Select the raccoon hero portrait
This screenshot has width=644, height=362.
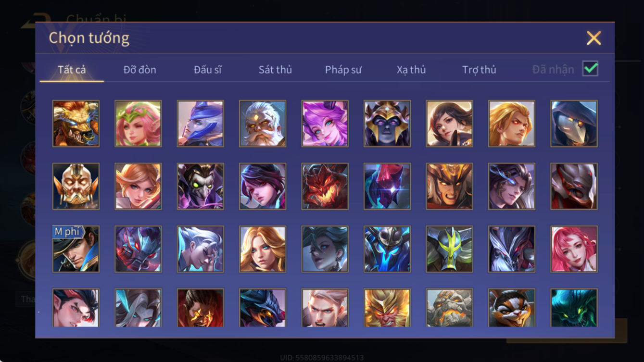(512, 308)
